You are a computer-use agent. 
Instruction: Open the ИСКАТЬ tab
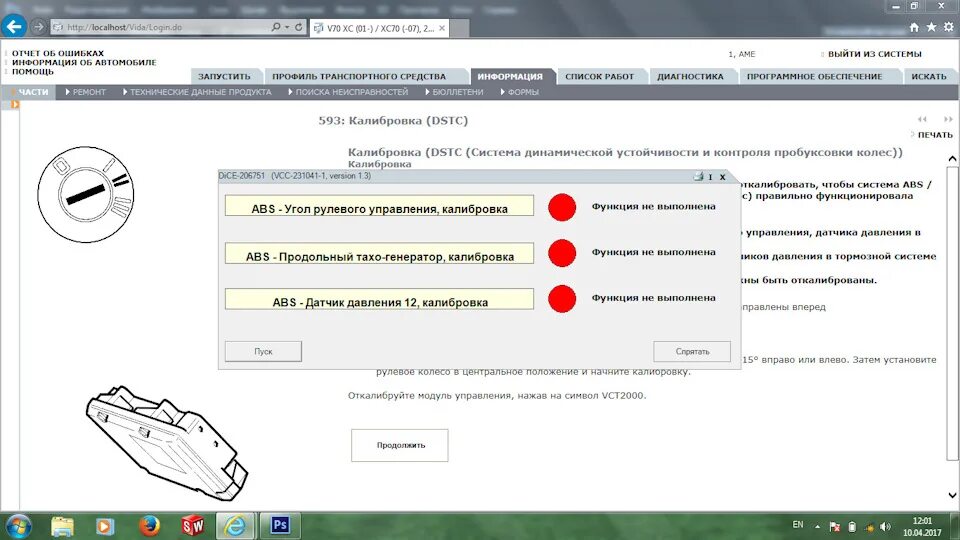(929, 77)
